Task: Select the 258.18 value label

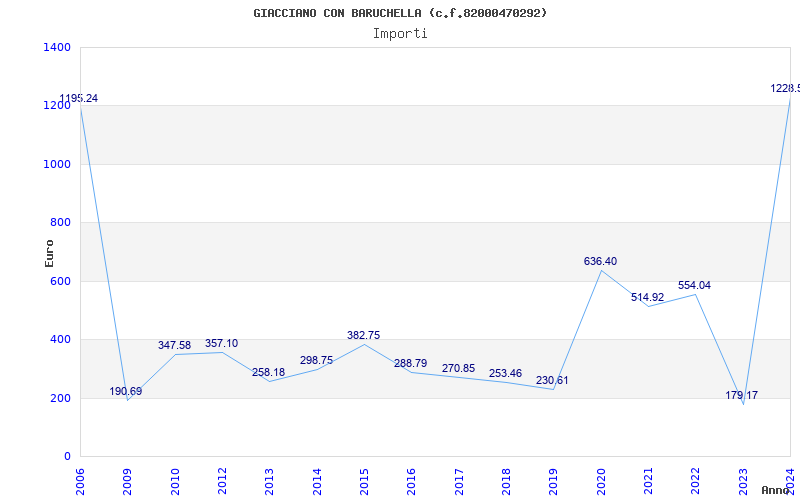Action: click(x=268, y=372)
